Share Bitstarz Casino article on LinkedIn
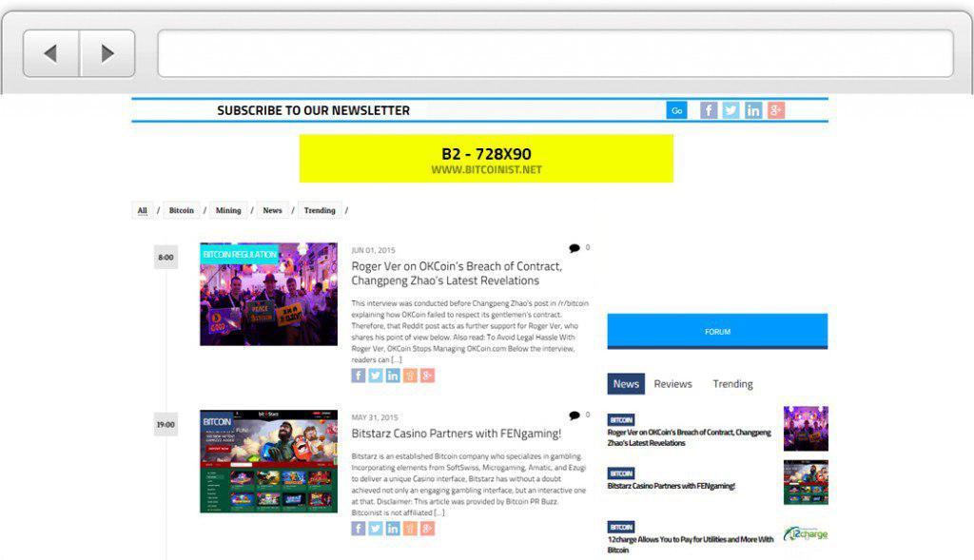The image size is (974, 560). tap(393, 529)
